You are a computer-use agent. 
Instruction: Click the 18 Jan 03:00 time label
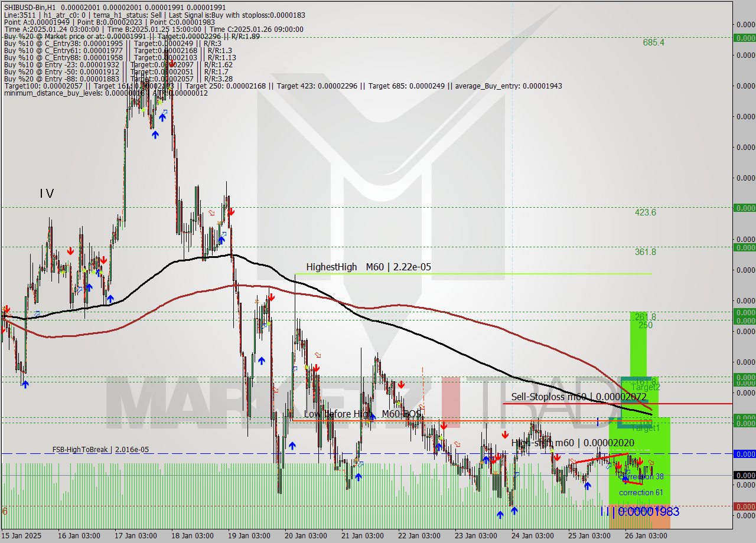[x=193, y=536]
